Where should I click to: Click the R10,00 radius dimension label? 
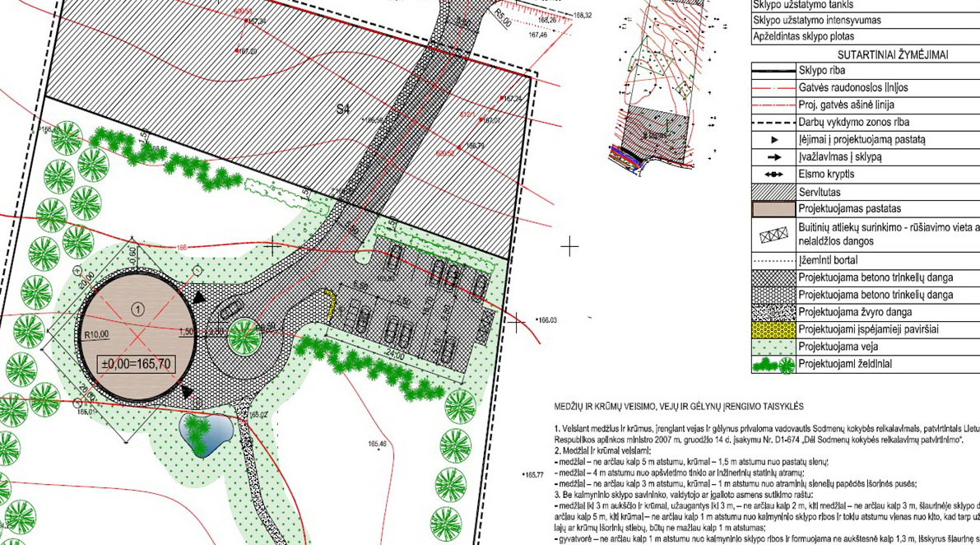97,336
